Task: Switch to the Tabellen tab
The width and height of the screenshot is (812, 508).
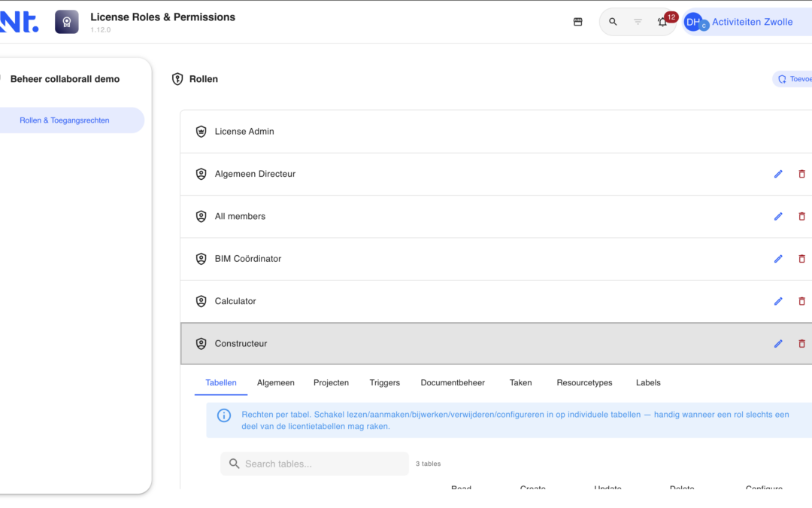Action: (x=221, y=382)
